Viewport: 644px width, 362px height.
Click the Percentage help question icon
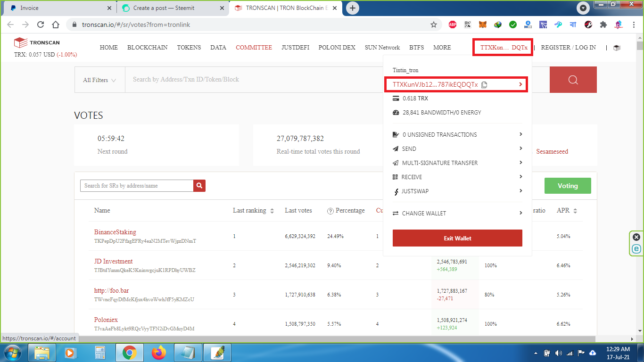tap(330, 211)
